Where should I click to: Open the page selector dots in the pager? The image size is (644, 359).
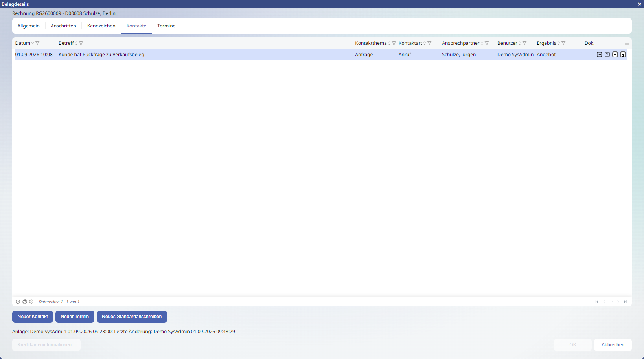click(611, 302)
